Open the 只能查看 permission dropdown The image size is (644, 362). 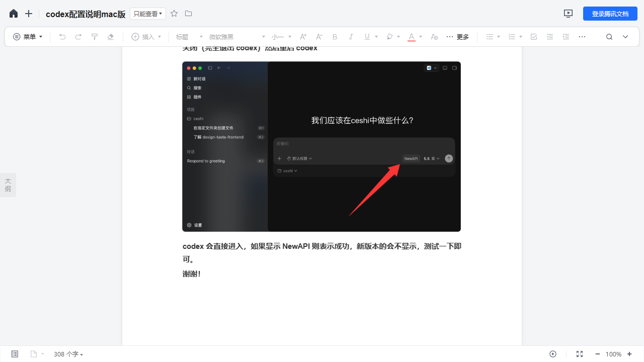(148, 14)
